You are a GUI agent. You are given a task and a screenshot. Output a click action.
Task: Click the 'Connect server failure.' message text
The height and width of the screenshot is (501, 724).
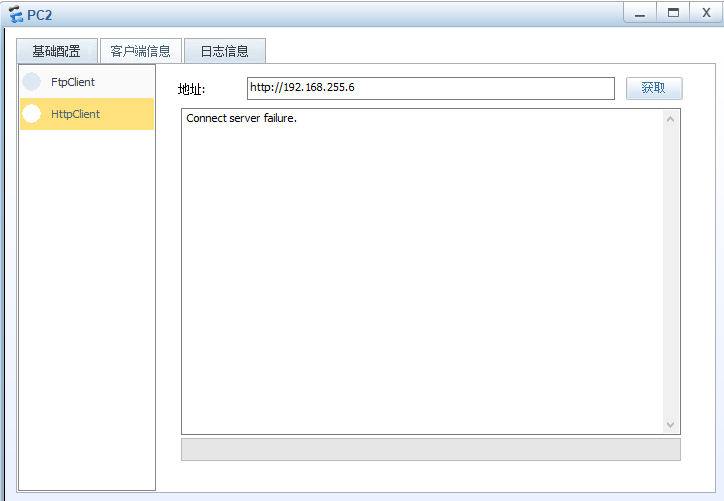point(241,118)
